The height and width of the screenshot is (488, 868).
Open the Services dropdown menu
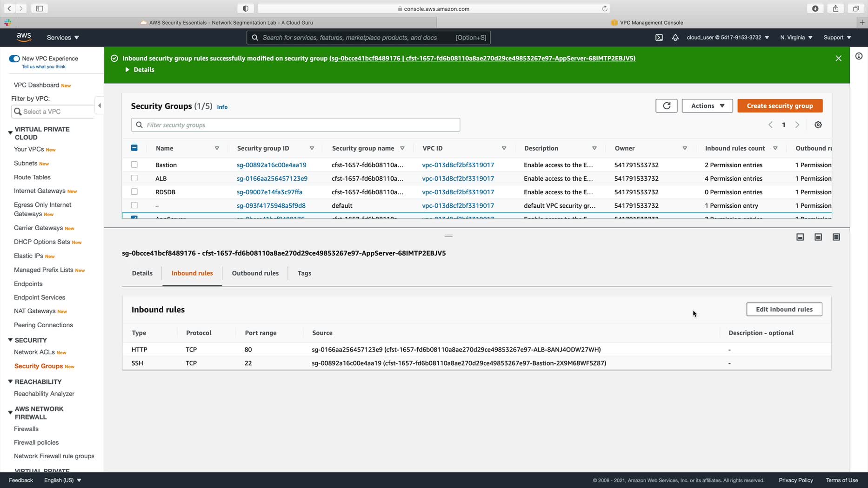pos(63,38)
